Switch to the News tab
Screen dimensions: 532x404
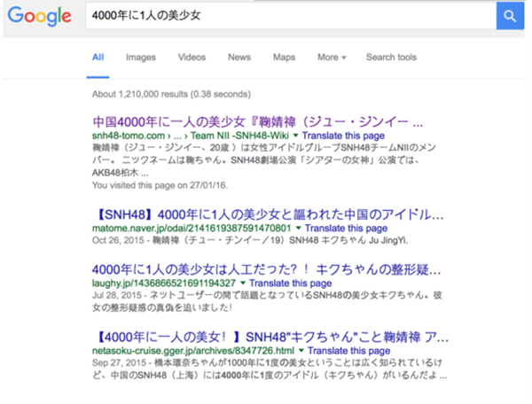point(239,58)
